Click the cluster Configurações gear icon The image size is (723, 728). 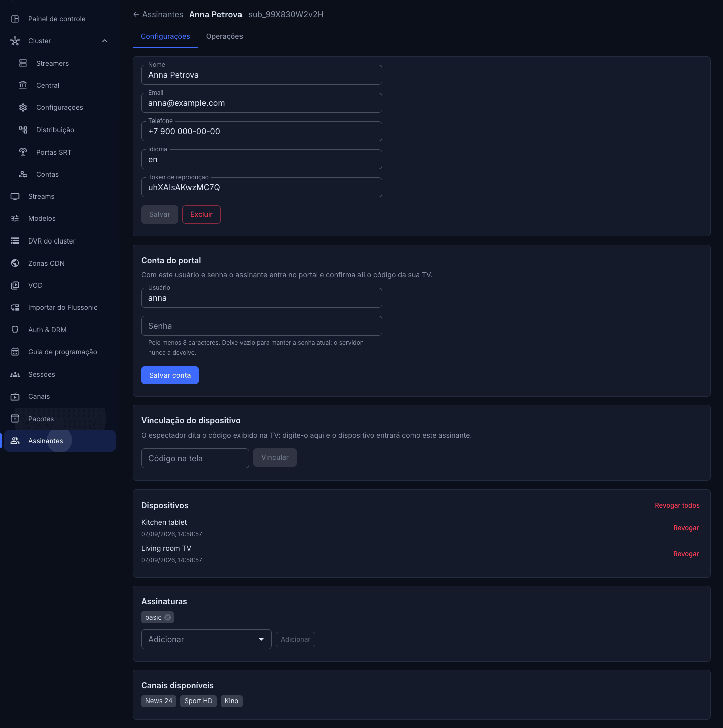point(23,107)
